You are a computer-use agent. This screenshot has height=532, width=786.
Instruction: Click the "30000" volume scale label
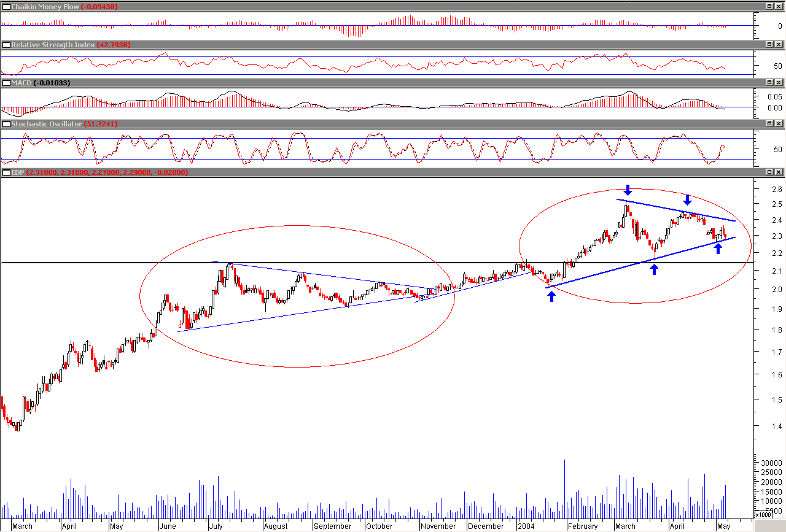(771, 463)
